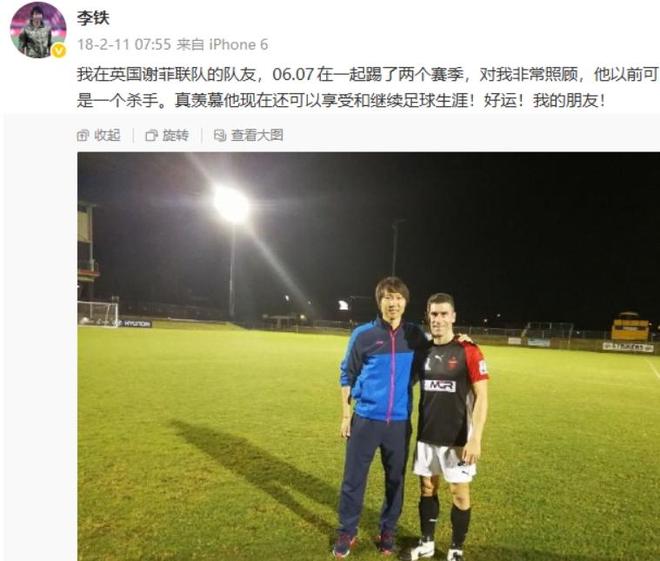Open the username 李铁 link
The height and width of the screenshot is (561, 660).
click(x=93, y=18)
